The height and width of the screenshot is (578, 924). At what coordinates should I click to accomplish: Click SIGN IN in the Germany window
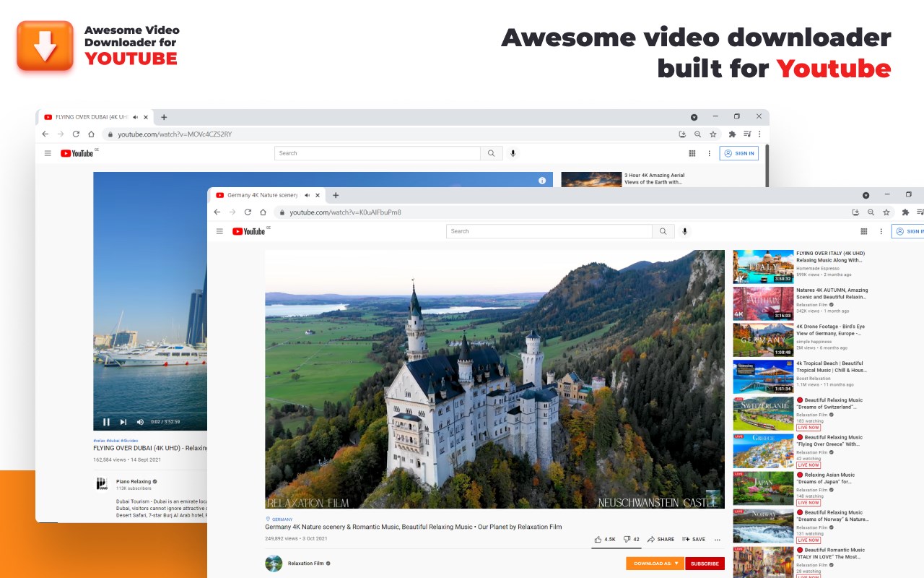tap(909, 231)
